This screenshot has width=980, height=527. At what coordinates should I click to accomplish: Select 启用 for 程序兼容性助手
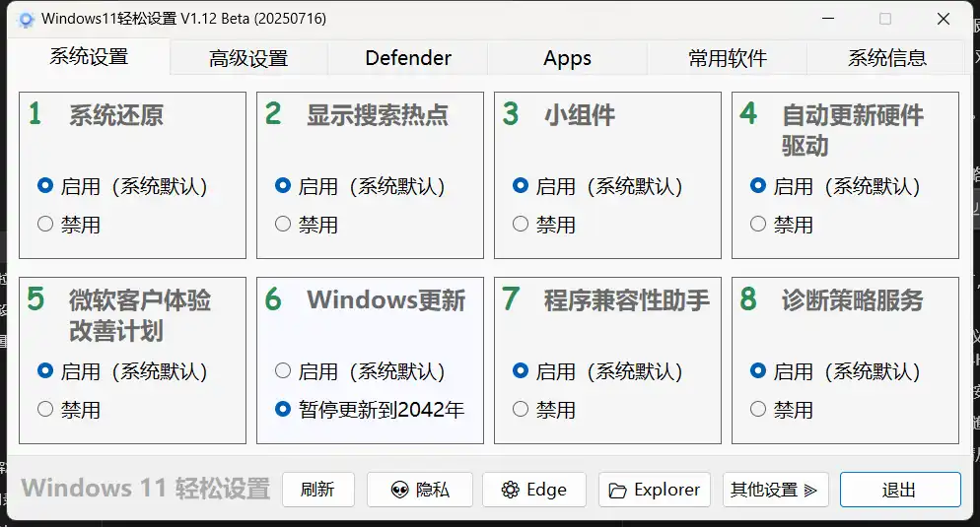[597, 371]
